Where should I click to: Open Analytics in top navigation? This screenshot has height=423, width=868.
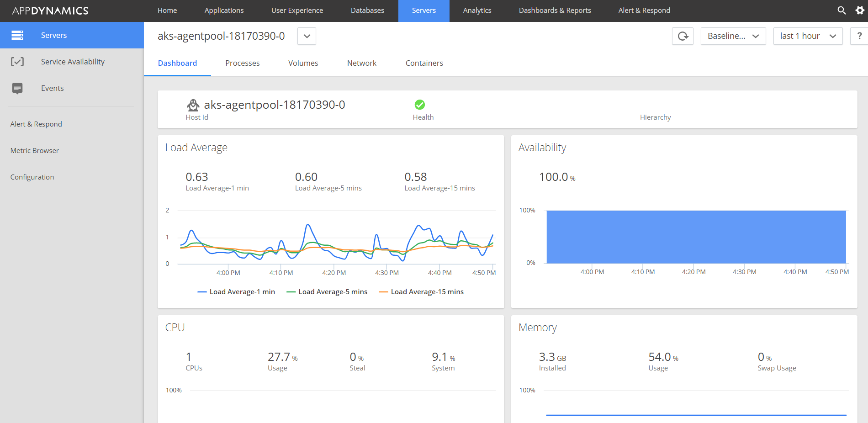tap(477, 11)
